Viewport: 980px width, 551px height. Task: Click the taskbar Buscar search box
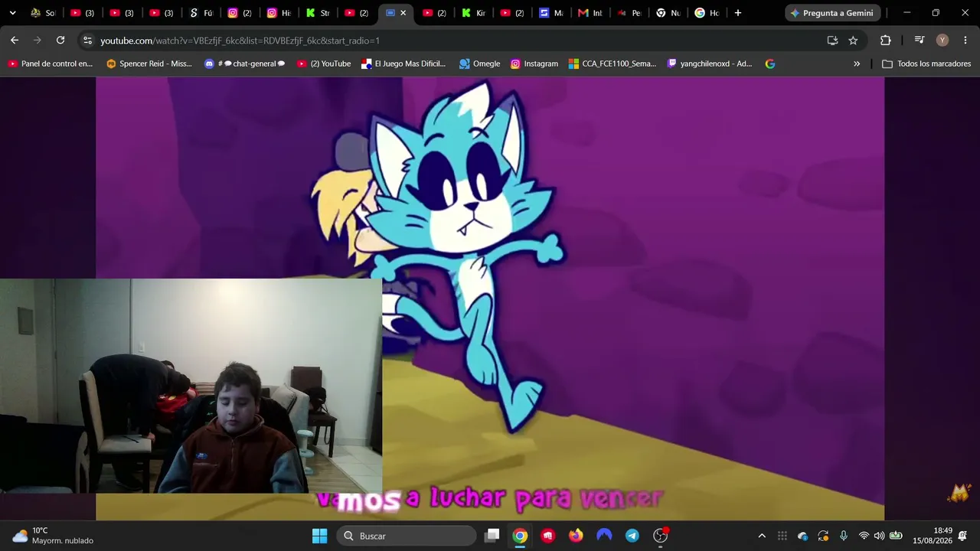pyautogui.click(x=406, y=536)
